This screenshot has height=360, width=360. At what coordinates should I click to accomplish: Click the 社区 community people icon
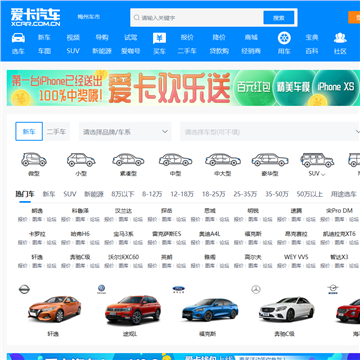point(340,38)
